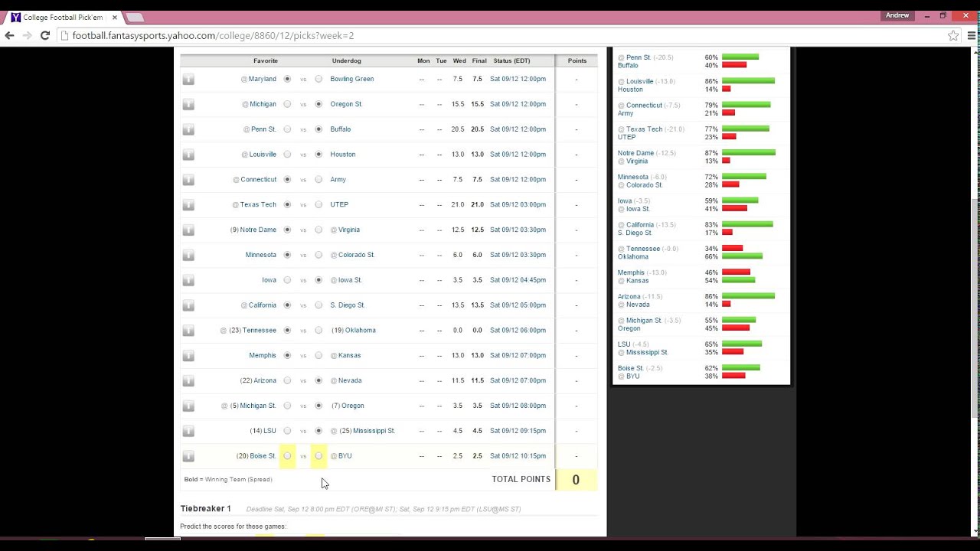Choose the Kansas radio button
This screenshot has width=980, height=551.
tap(318, 356)
